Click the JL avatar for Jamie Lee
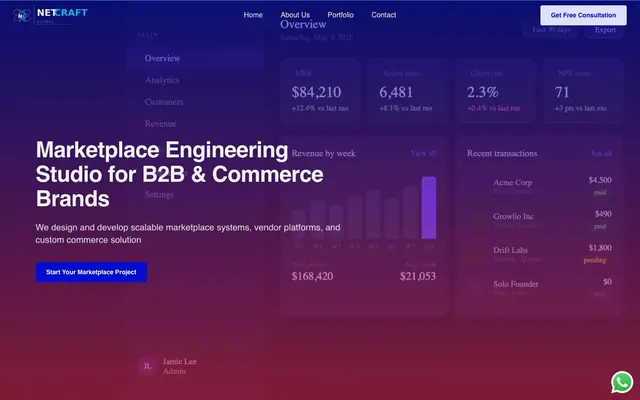 (147, 366)
